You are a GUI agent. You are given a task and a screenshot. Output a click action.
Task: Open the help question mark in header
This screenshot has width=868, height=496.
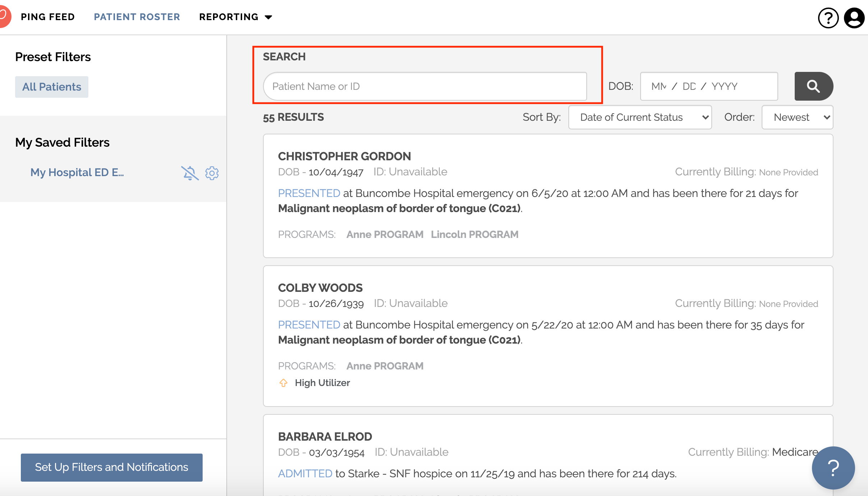pos(828,18)
